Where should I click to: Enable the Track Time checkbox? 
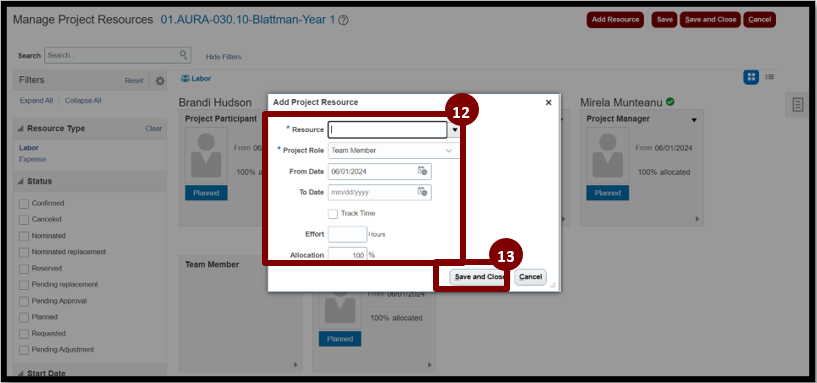pyautogui.click(x=333, y=214)
